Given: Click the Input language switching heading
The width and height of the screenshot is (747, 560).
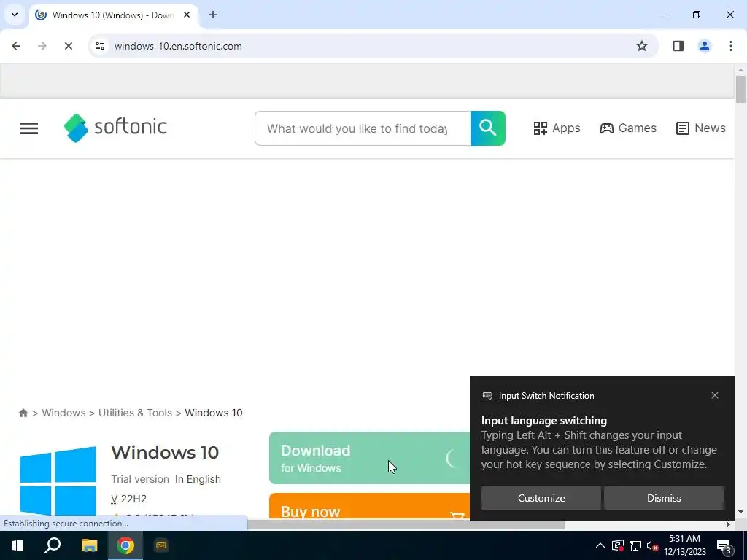Looking at the screenshot, I should coord(544,421).
